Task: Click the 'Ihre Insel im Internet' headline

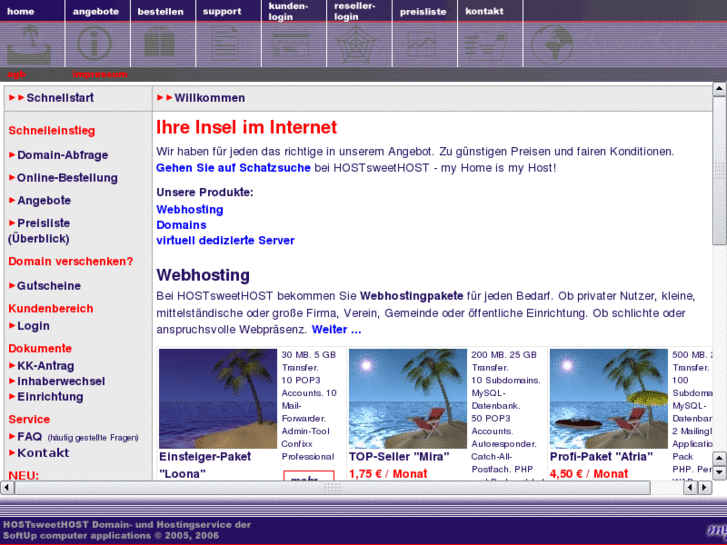Action: (247, 127)
